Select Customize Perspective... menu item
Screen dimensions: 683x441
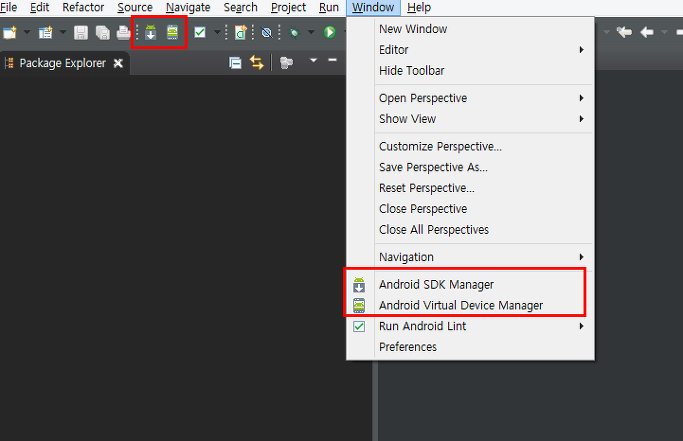[x=470, y=146]
